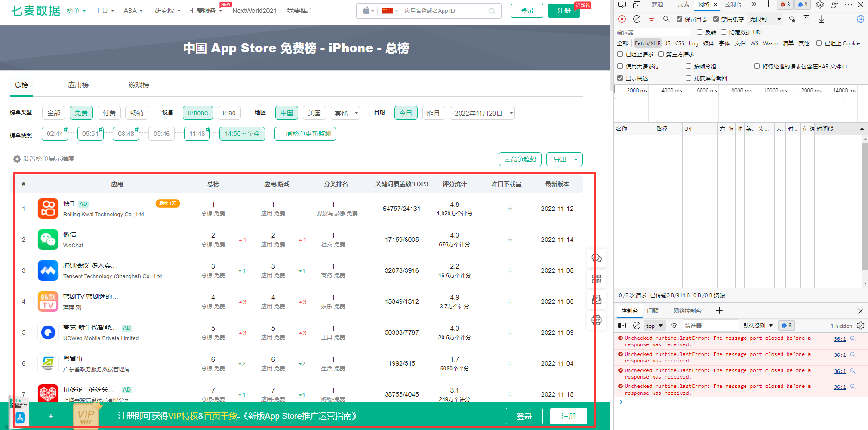Open the 控制台 tab in DevTools top bar

[x=733, y=5]
